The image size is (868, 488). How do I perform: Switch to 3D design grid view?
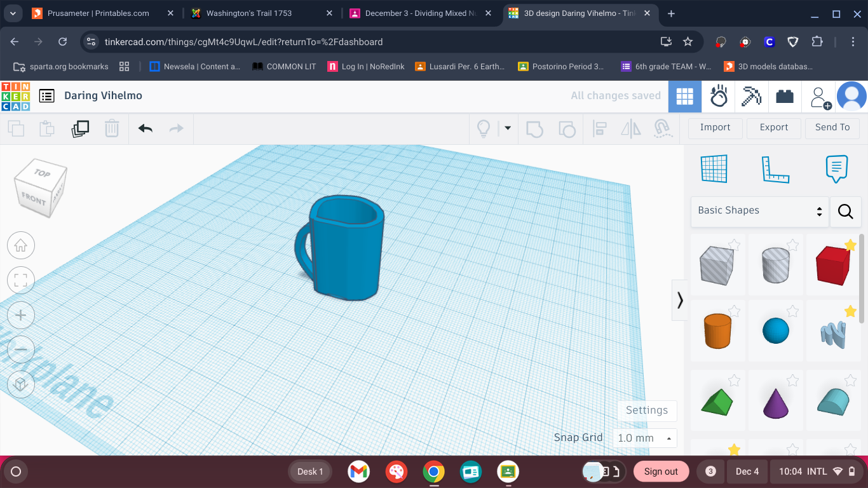pos(685,97)
